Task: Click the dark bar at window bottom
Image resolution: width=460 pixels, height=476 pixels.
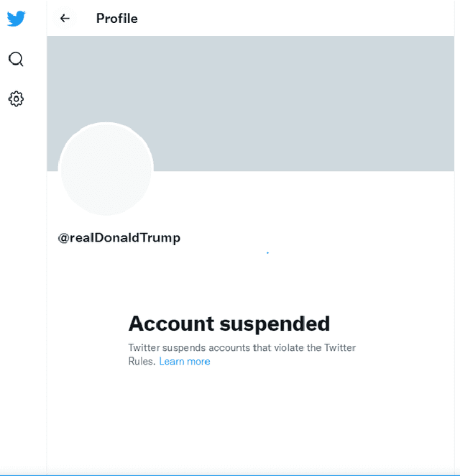Action: point(230,475)
